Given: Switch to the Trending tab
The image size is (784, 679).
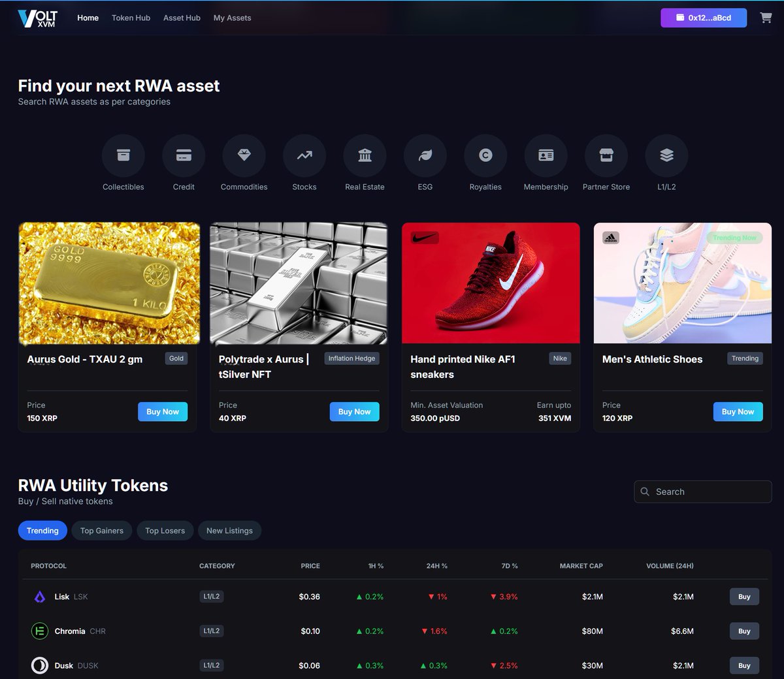Looking at the screenshot, I should [42, 531].
